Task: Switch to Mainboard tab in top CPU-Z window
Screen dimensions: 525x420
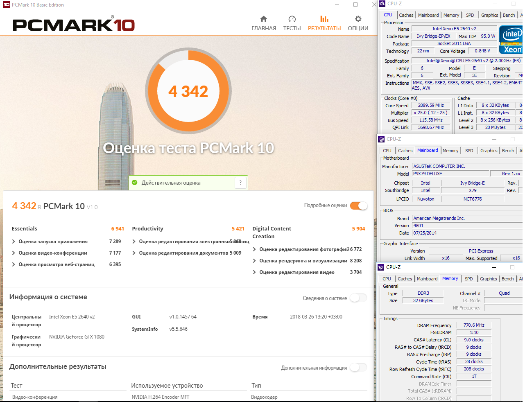Action: (x=428, y=15)
